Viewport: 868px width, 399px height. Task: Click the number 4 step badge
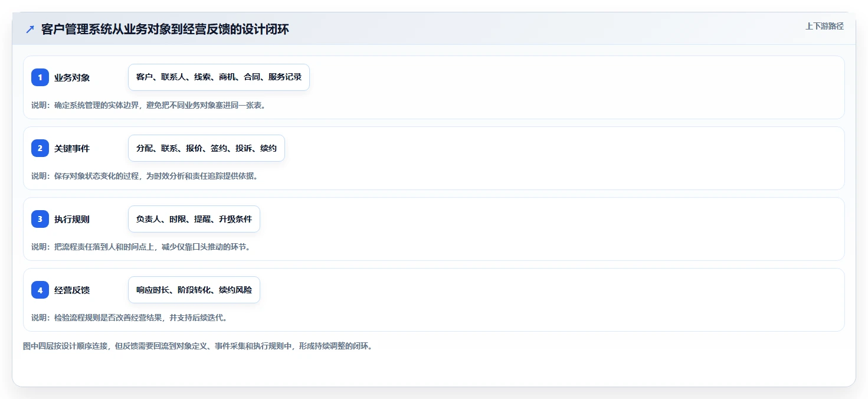click(40, 290)
